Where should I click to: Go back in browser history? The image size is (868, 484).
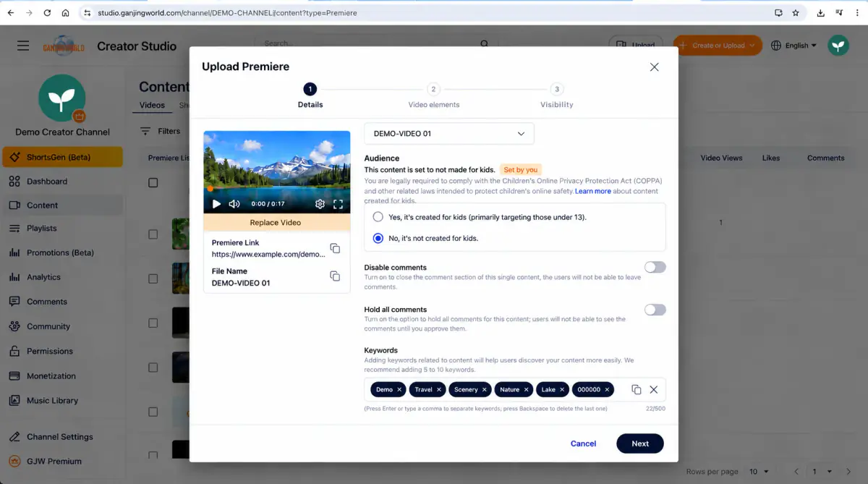click(10, 12)
